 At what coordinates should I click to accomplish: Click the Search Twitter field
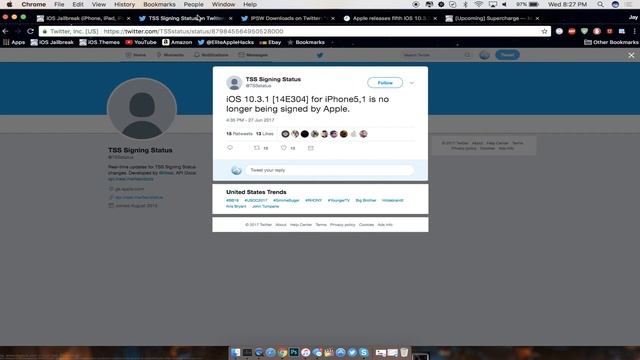click(435, 55)
